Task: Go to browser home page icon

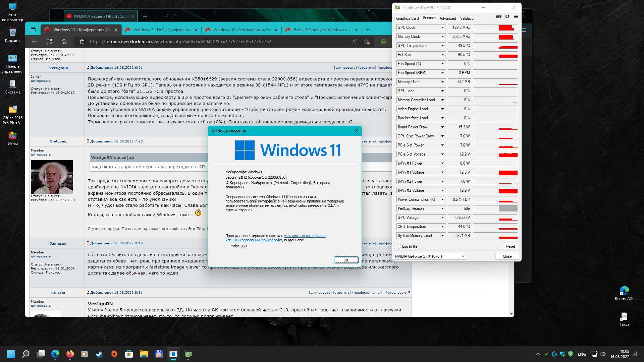Action: coord(64,42)
